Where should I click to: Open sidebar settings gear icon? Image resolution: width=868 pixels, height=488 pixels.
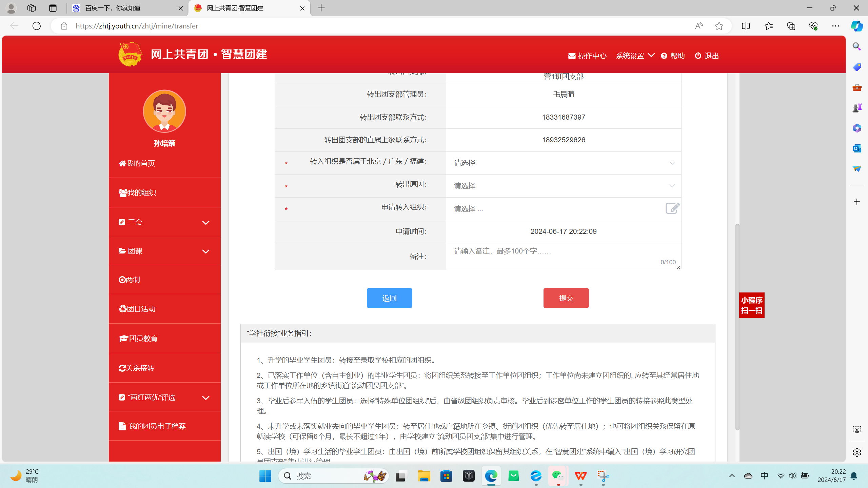857,452
